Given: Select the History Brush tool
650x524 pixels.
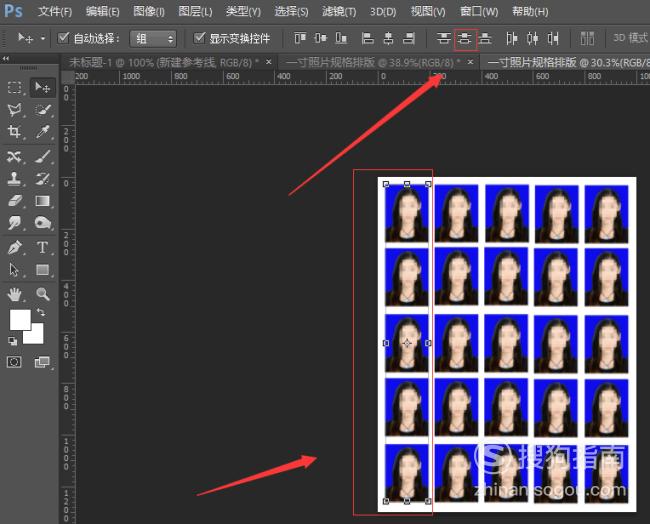Looking at the screenshot, I should tap(42, 179).
